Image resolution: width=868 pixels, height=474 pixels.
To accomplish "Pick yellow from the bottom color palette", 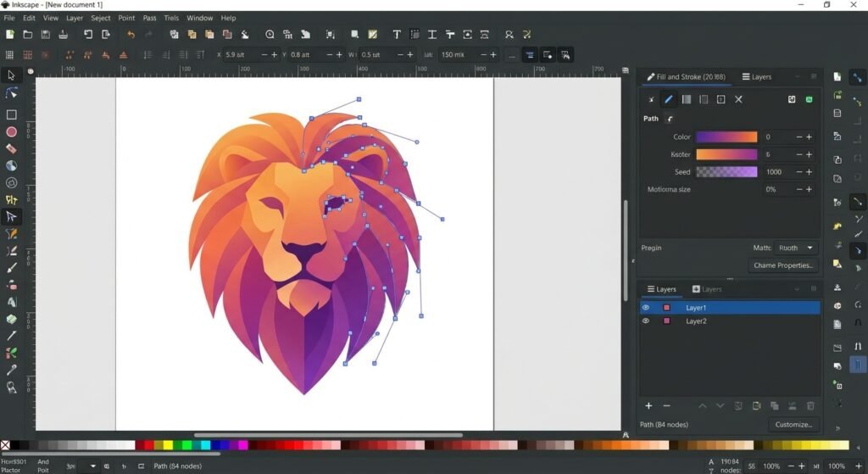I will click(169, 445).
